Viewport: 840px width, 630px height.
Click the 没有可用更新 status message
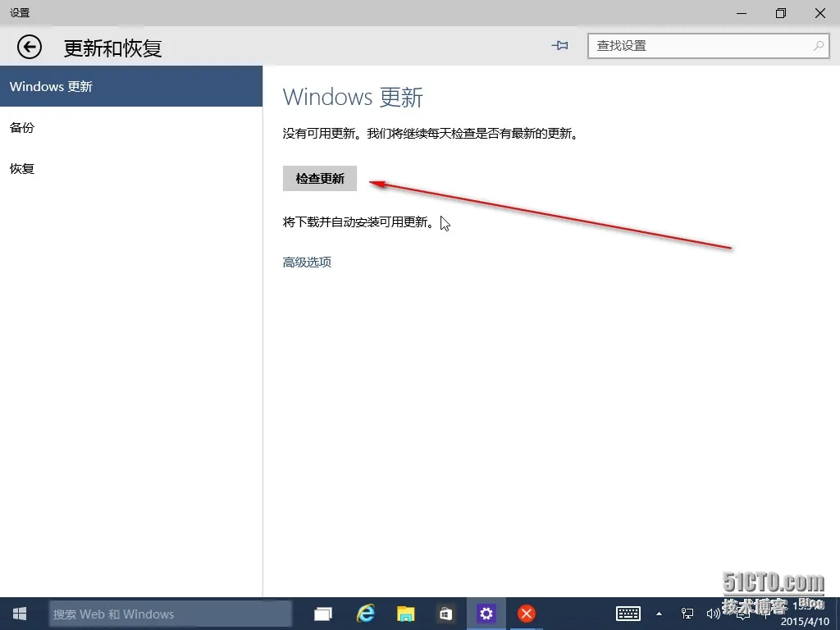431,134
